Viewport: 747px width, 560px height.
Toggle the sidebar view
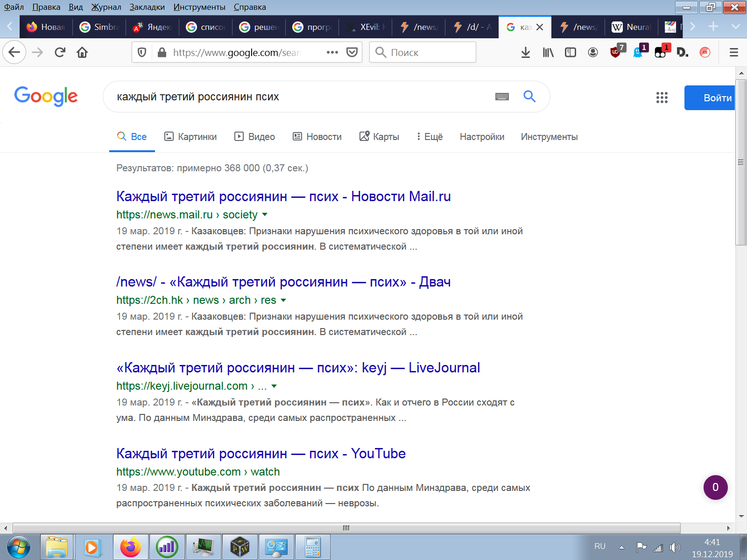pos(571,52)
